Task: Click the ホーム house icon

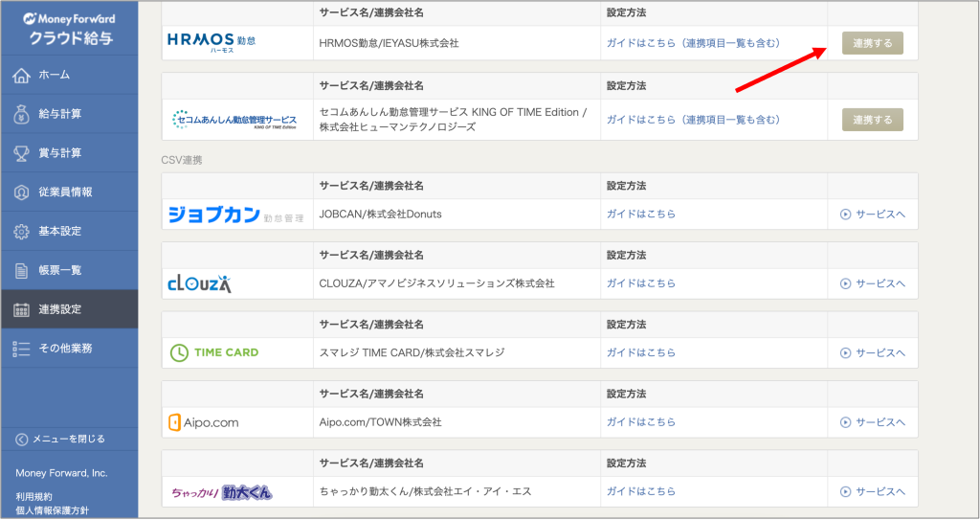Action: [21, 75]
